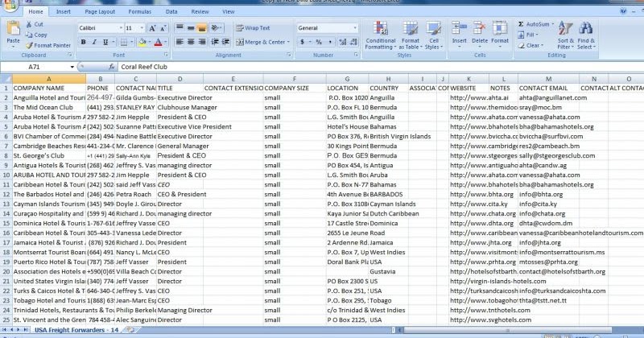644x338 pixels.
Task: Set Top Align vertical alignment
Action: pyautogui.click(x=180, y=28)
